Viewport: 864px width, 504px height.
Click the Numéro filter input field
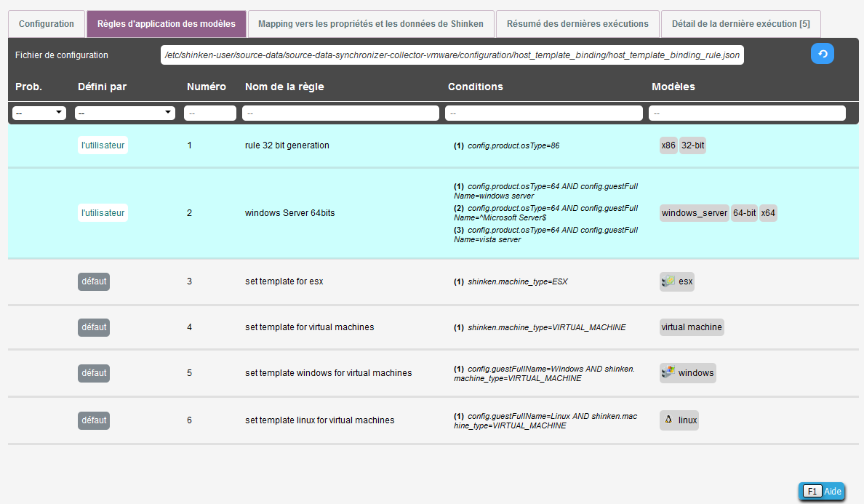coord(210,113)
